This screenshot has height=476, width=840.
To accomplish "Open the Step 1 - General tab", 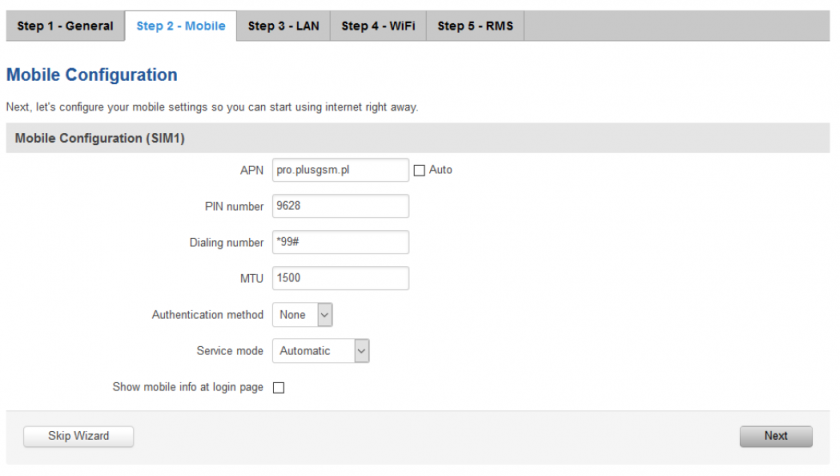I will (x=65, y=26).
